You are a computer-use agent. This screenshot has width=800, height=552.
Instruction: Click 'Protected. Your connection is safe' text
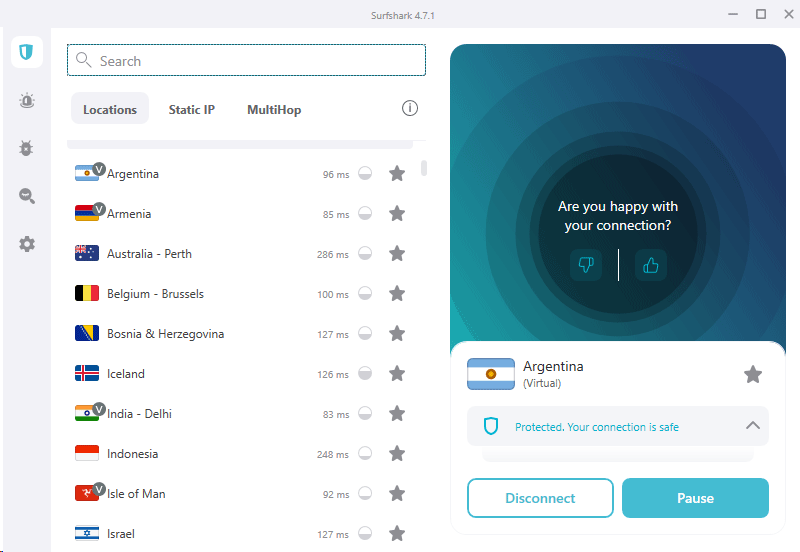(597, 427)
